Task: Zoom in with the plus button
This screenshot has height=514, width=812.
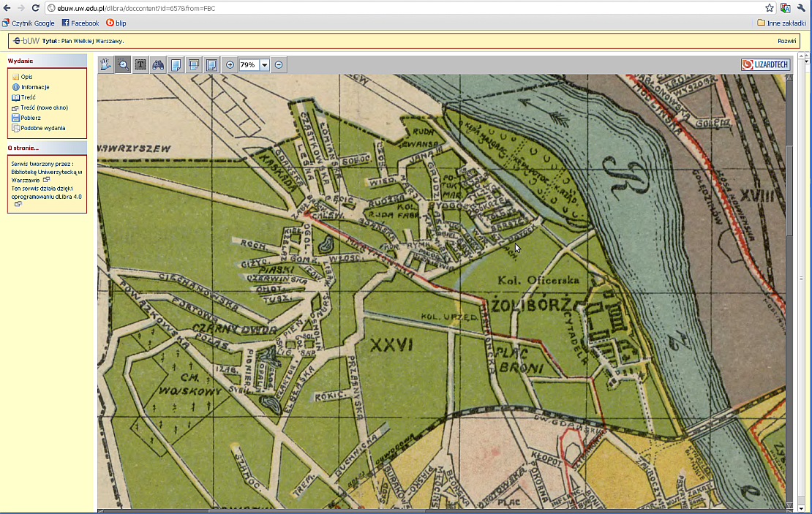Action: coord(230,64)
